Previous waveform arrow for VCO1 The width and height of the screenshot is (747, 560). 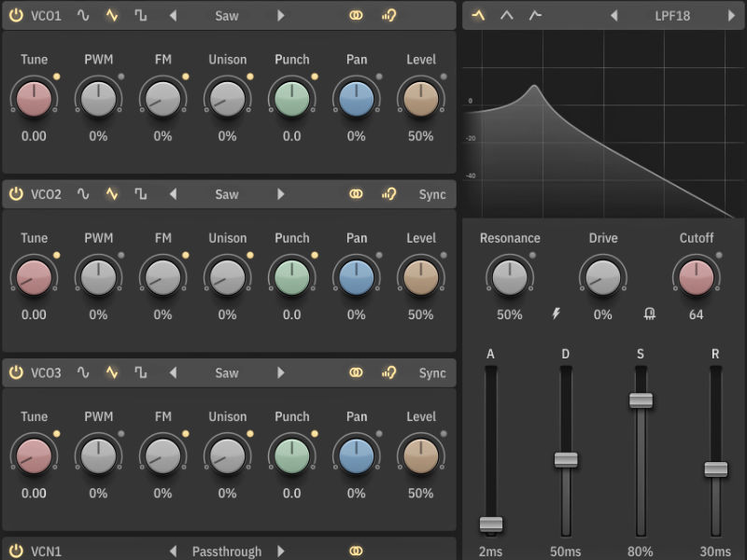tap(173, 16)
